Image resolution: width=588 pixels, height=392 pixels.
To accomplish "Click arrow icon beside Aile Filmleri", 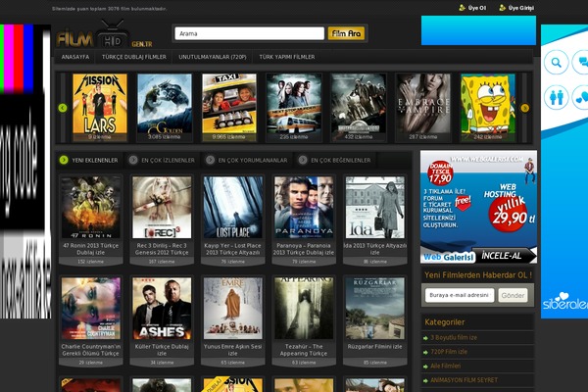I will [x=425, y=367].
